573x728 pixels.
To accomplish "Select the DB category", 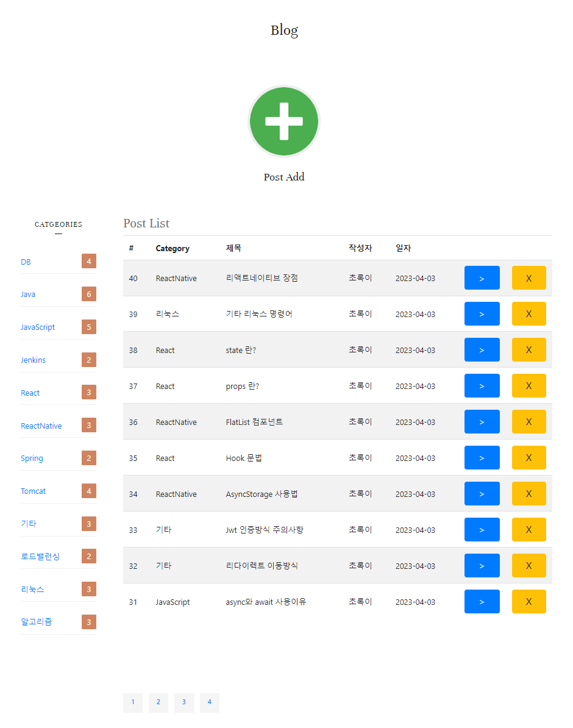I will (26, 262).
